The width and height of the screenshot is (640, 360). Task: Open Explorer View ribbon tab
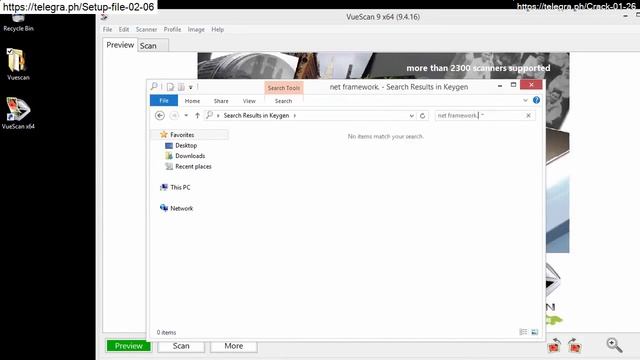(x=249, y=101)
